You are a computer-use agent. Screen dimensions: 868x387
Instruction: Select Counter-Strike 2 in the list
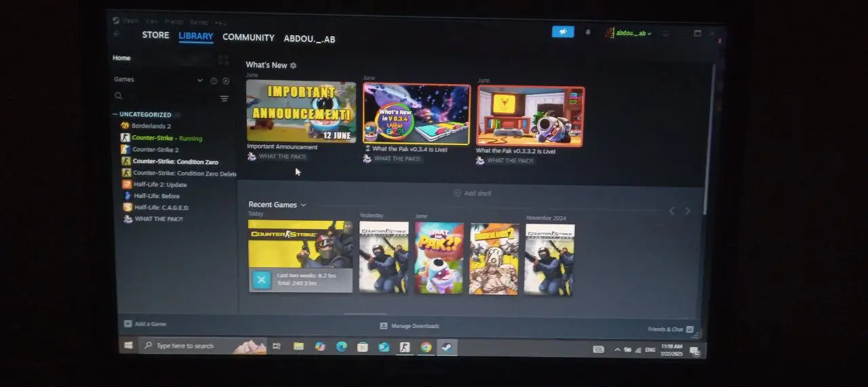pyautogui.click(x=155, y=150)
